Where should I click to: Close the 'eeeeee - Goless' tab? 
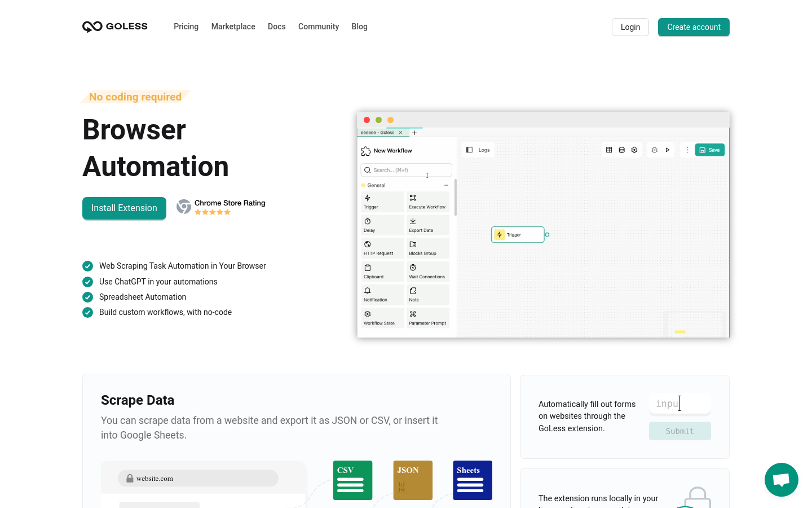[401, 133]
